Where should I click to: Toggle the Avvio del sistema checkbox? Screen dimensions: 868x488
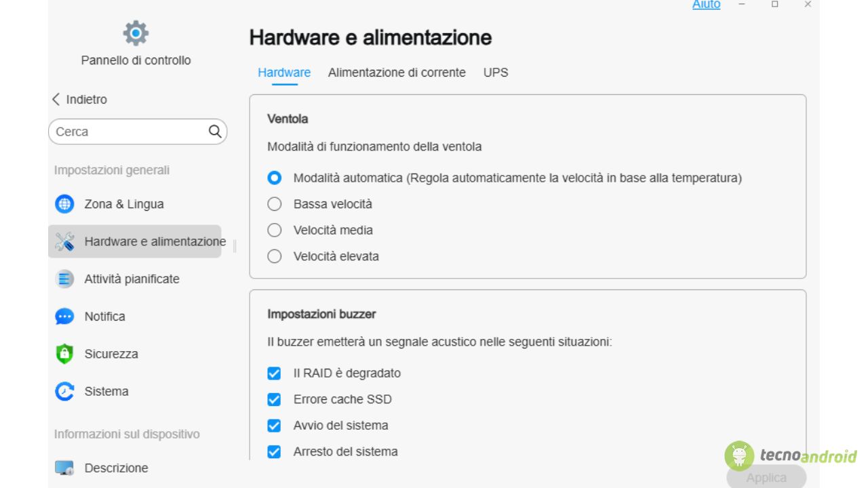[x=274, y=426]
